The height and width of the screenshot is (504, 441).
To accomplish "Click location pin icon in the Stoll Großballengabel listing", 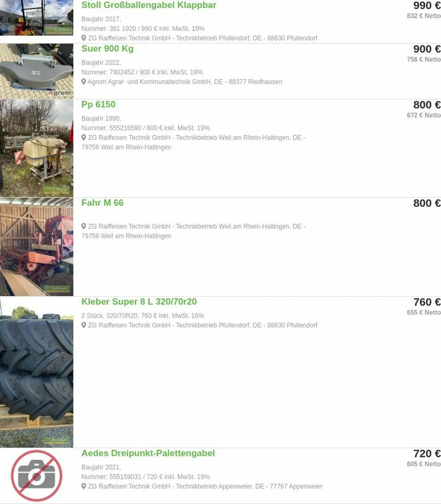I will pos(84,38).
